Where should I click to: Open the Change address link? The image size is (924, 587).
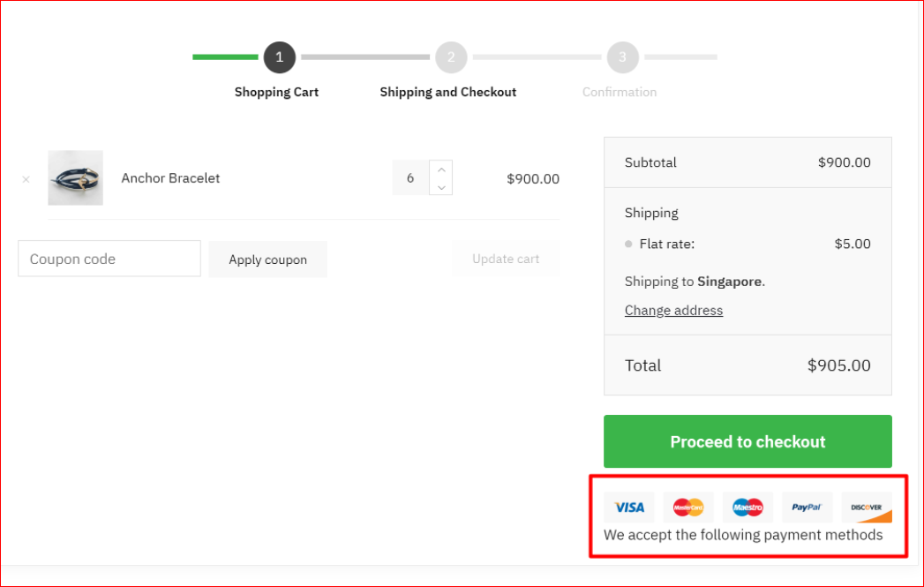coord(673,311)
